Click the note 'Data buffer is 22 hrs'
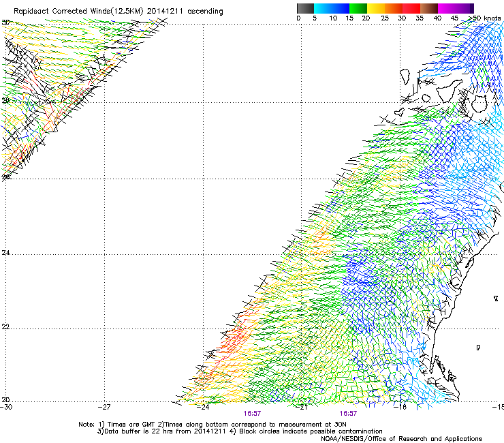504x443 pixels. pos(139,431)
